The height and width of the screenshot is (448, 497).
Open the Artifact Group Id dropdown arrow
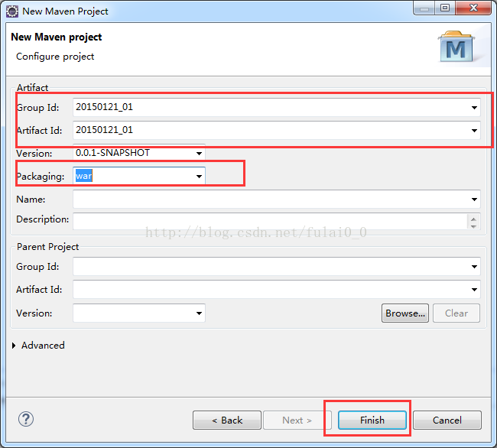point(474,107)
